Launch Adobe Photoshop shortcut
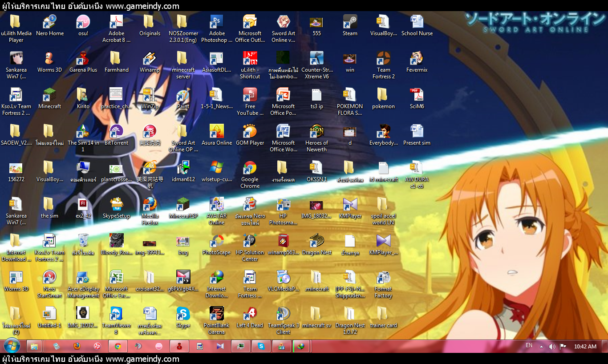 click(217, 28)
